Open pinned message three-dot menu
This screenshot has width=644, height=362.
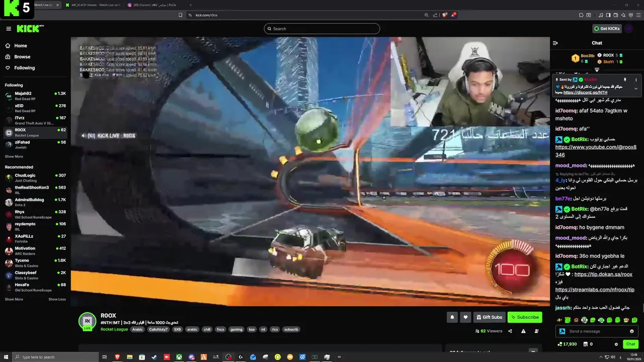click(636, 79)
